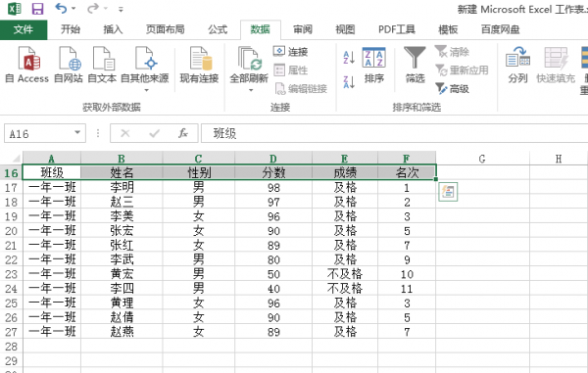Select row 28 header
Viewport: 588px width, 373px height.
pyautogui.click(x=11, y=346)
